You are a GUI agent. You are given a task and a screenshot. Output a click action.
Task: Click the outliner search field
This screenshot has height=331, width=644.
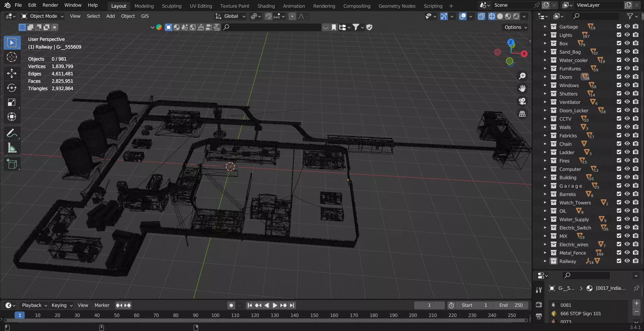595,16
